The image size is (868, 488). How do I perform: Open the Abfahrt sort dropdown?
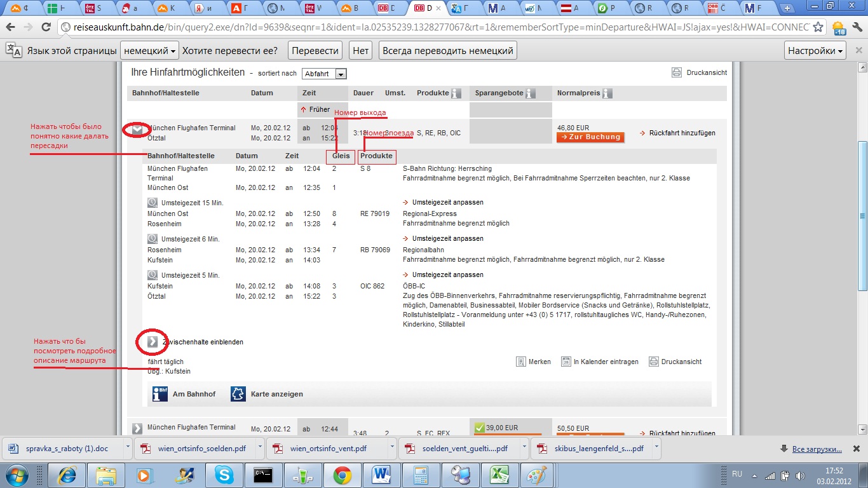pyautogui.click(x=324, y=74)
